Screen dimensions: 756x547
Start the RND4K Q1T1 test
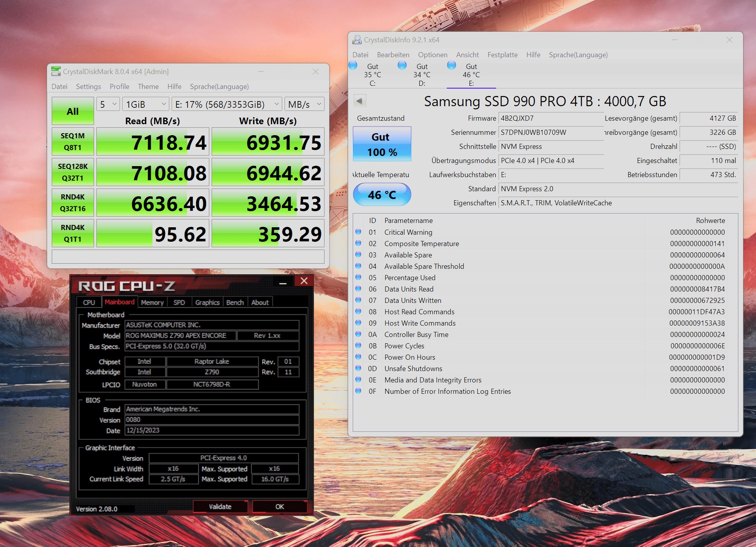coord(73,233)
